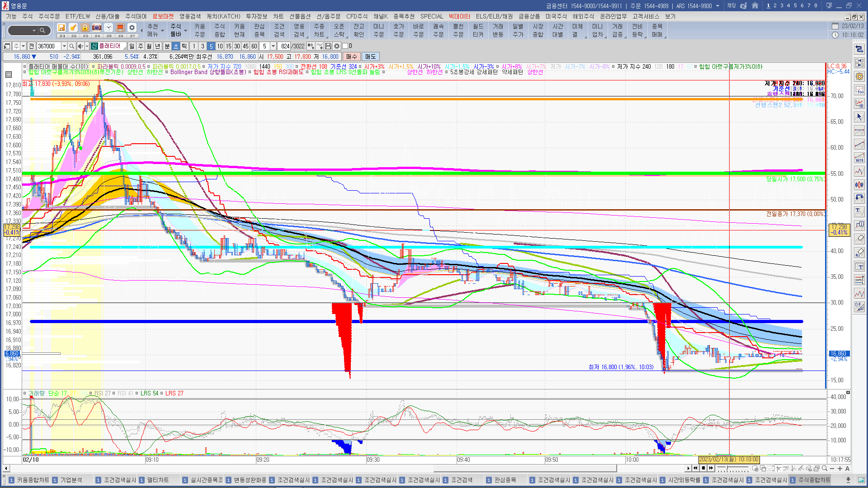Select the 분 (minute) period toggle
This screenshot has height=488, width=868.
coord(167,46)
